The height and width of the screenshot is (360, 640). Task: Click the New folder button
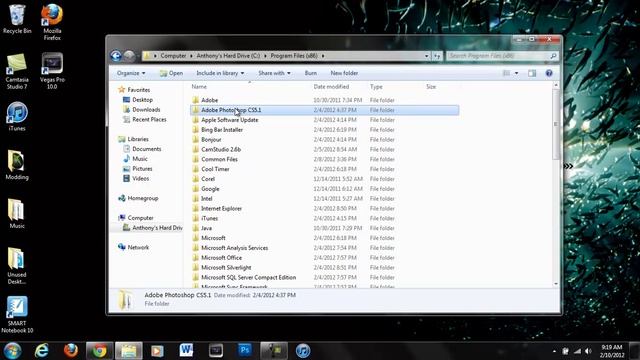click(x=344, y=73)
